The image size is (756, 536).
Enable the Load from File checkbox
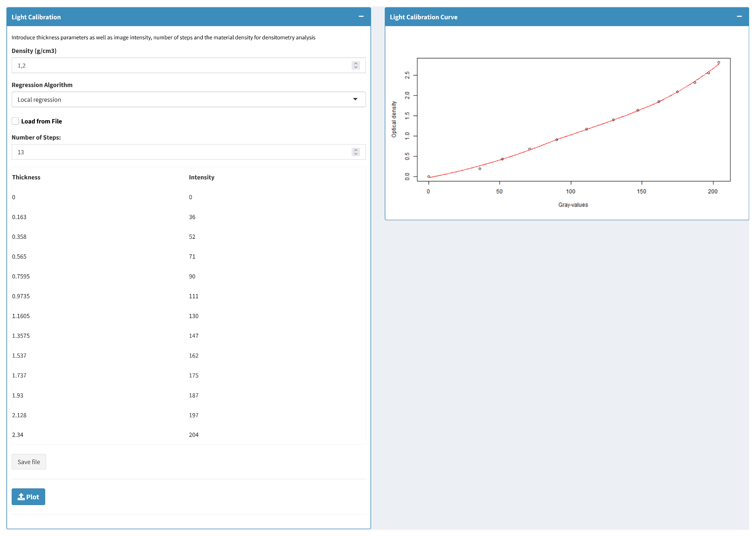point(15,121)
